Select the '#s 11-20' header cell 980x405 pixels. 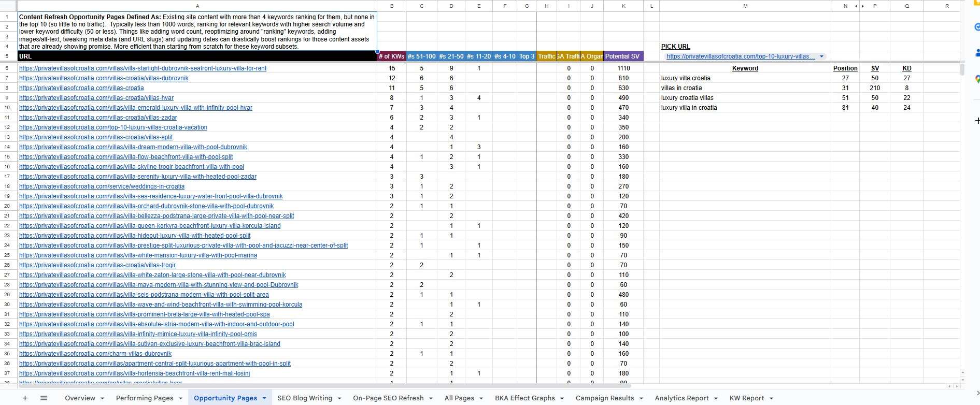pyautogui.click(x=478, y=56)
